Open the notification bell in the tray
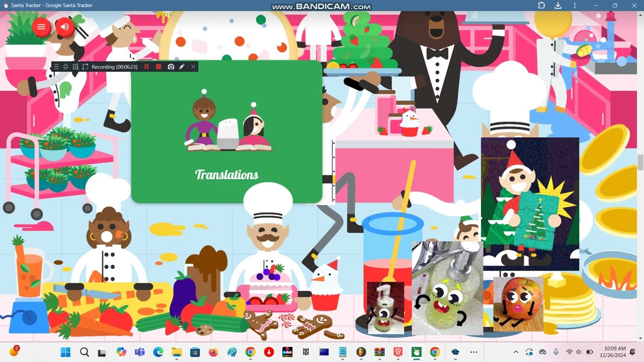644x362 pixels. tap(633, 352)
